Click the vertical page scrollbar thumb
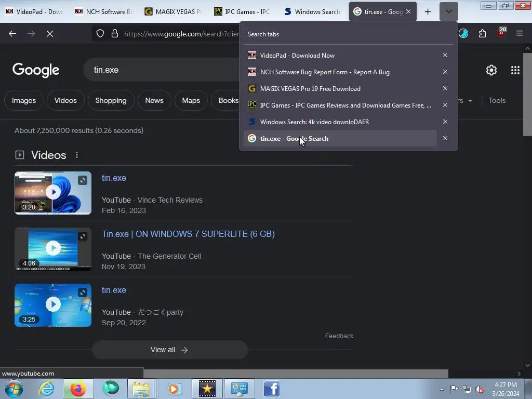This screenshot has height=399, width=532. [x=527, y=95]
